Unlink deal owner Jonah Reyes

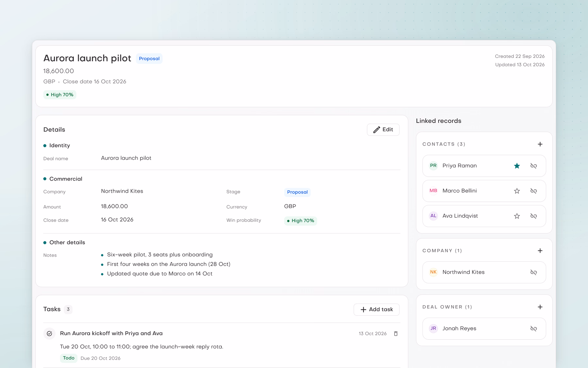(x=533, y=328)
